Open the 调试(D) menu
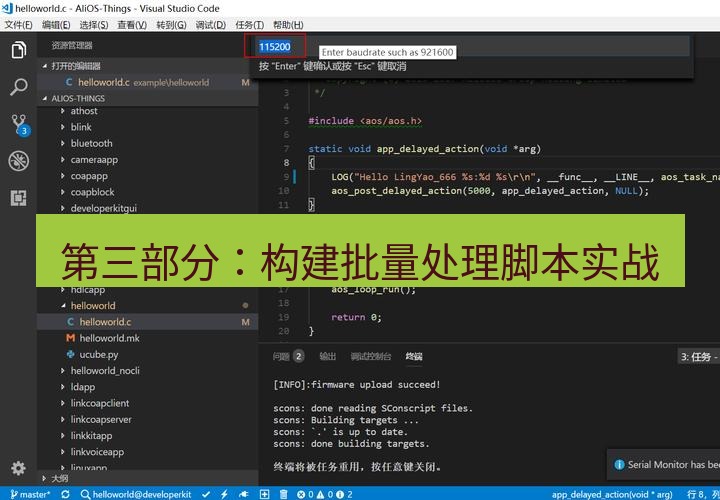The height and width of the screenshot is (500, 720). (x=211, y=25)
